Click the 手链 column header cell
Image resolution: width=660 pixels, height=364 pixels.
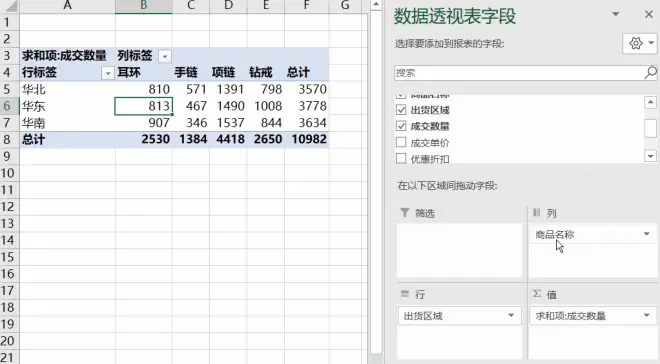tap(191, 72)
